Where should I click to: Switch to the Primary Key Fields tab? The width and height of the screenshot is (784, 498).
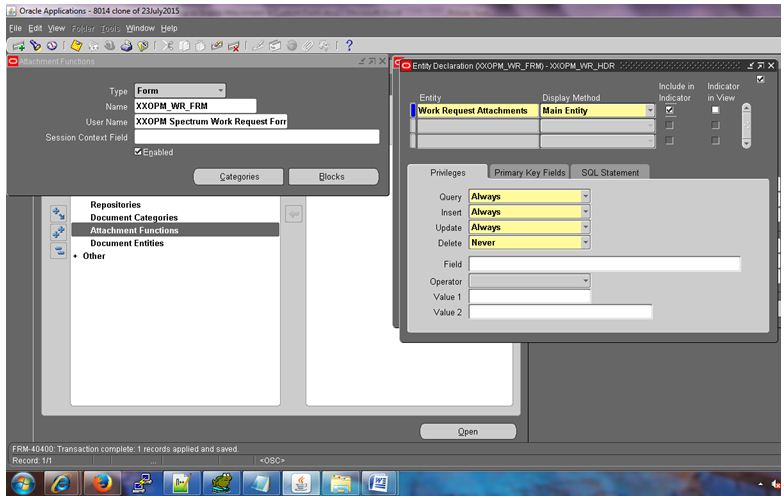(x=530, y=172)
